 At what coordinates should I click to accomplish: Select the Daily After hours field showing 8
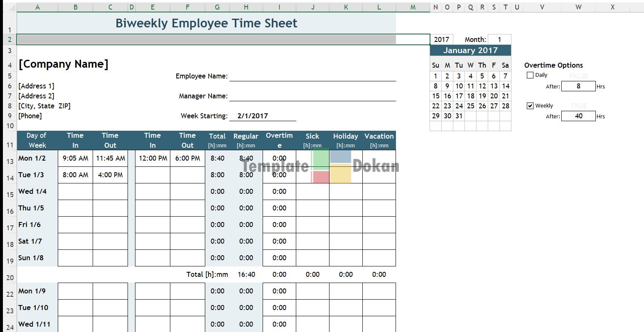pyautogui.click(x=578, y=86)
